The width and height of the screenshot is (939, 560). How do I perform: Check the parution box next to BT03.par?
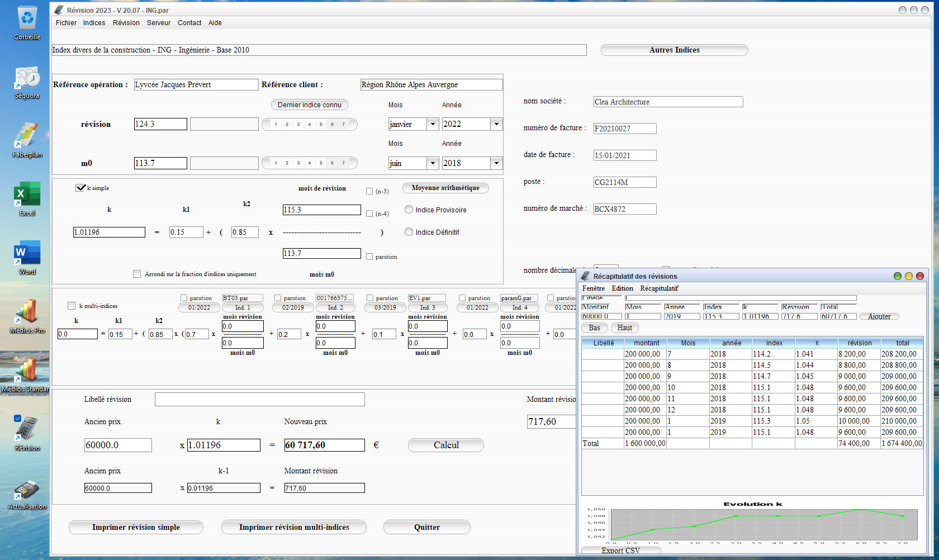(184, 298)
